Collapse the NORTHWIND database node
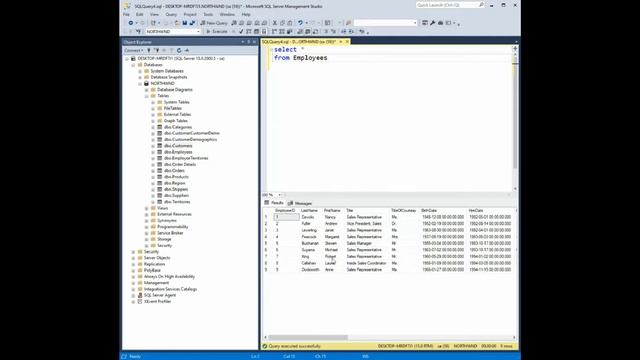Screen dimensions: 640x360 pyautogui.click(x=140, y=83)
